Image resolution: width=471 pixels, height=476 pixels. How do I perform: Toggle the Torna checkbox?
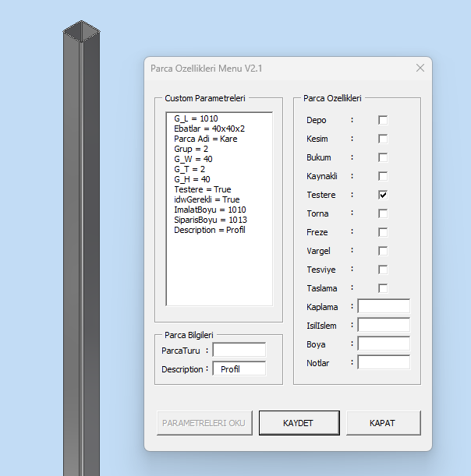(x=383, y=213)
